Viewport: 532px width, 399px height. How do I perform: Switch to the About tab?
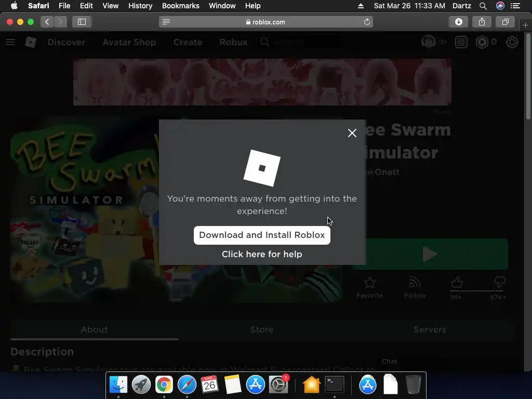(94, 329)
